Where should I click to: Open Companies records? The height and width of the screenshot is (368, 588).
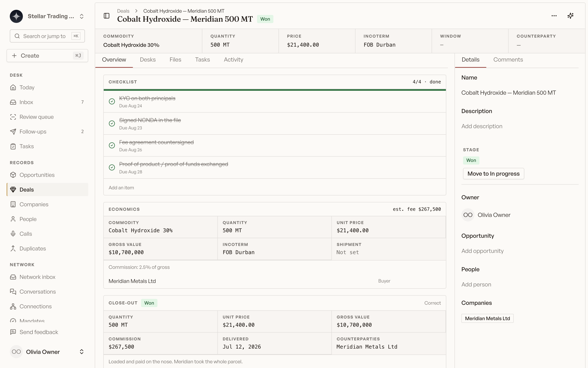coord(47,204)
